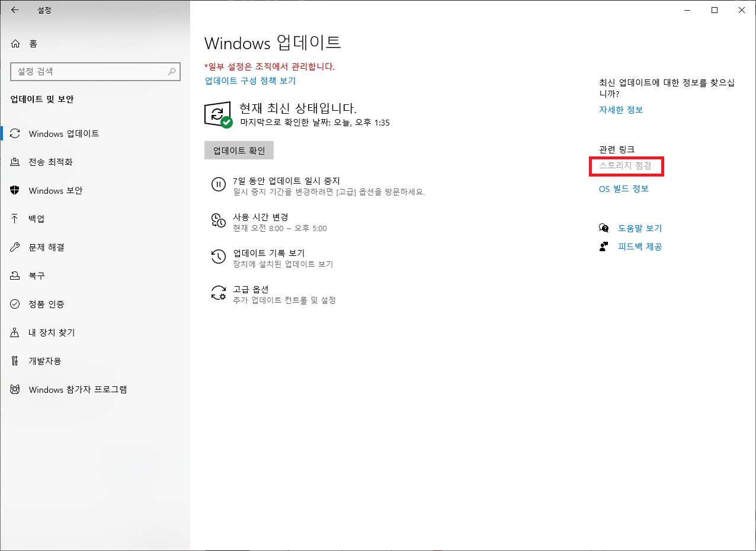The image size is (756, 551).
Task: Click the history icon beside 업데이트 기록 보기
Action: (219, 257)
